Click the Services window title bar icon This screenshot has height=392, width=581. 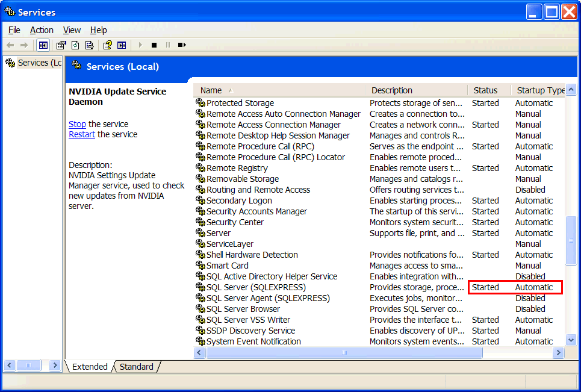tap(10, 12)
